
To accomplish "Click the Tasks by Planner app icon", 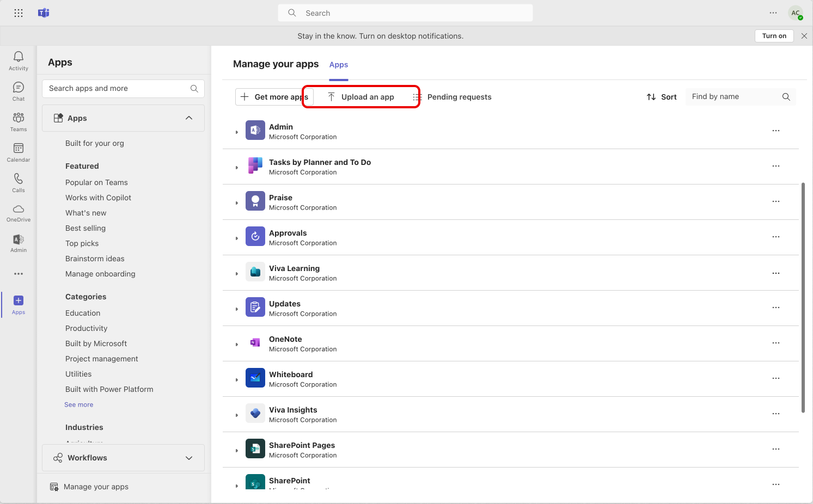I will (255, 165).
